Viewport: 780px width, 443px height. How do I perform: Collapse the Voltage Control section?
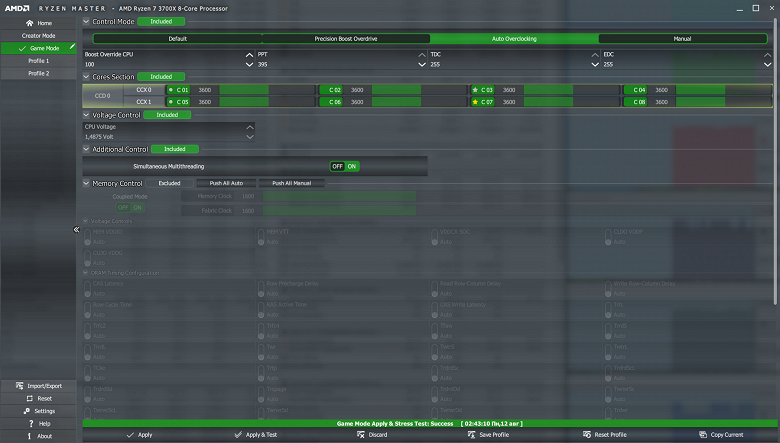86,115
